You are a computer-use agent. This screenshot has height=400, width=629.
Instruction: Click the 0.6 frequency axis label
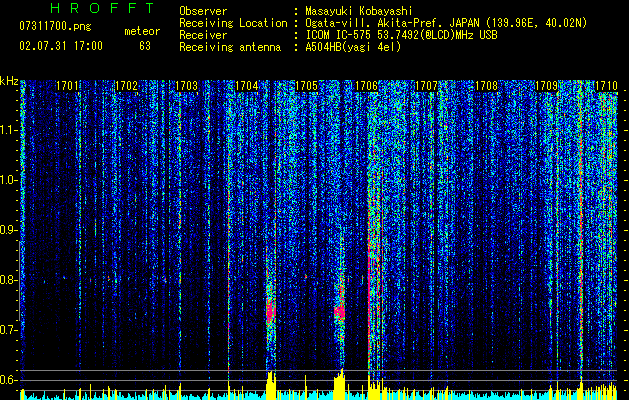click(x=9, y=380)
